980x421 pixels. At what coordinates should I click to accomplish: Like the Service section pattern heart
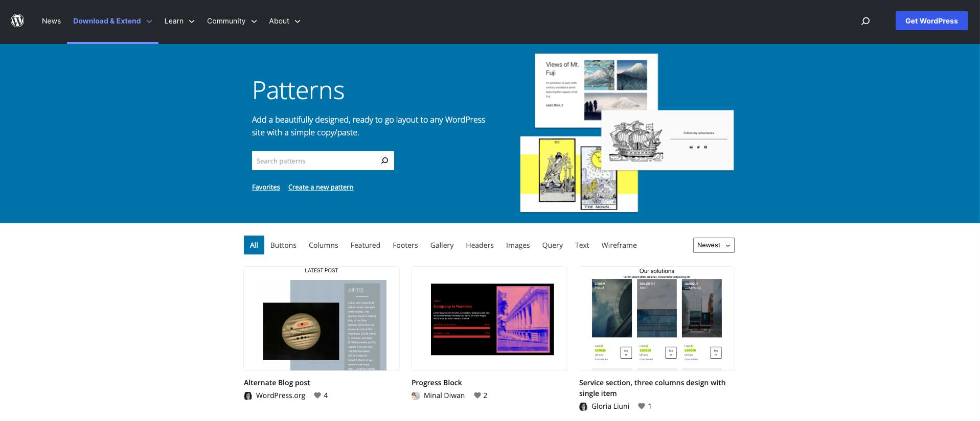click(642, 406)
